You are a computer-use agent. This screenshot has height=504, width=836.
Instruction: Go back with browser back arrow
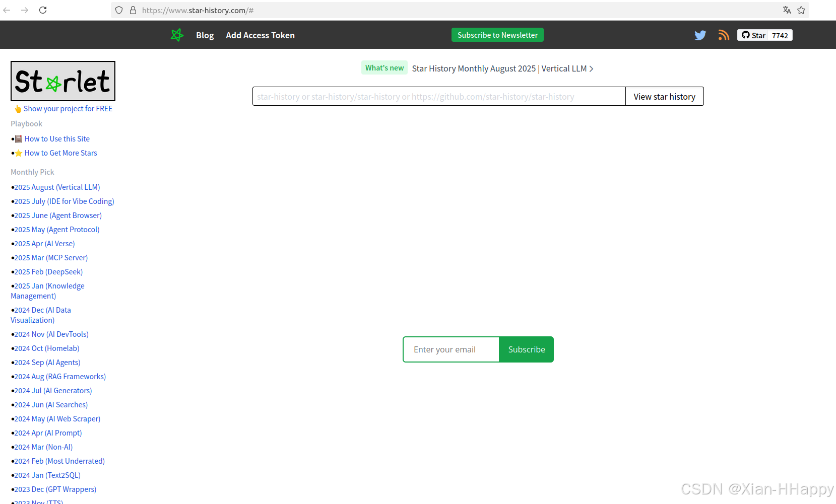click(x=7, y=10)
